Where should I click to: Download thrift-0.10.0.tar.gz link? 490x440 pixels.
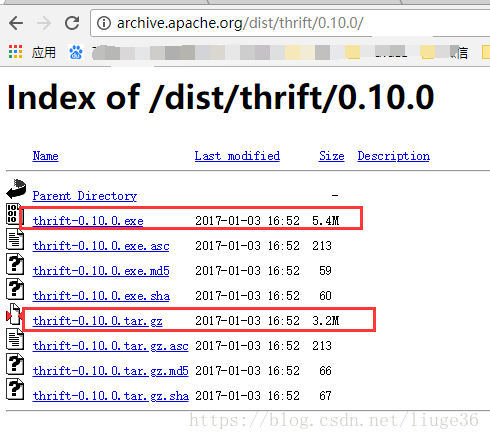coord(98,321)
